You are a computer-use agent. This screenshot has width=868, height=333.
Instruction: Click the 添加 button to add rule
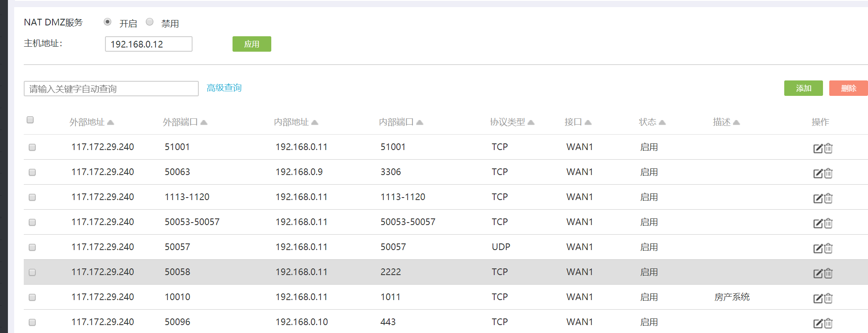pos(803,88)
